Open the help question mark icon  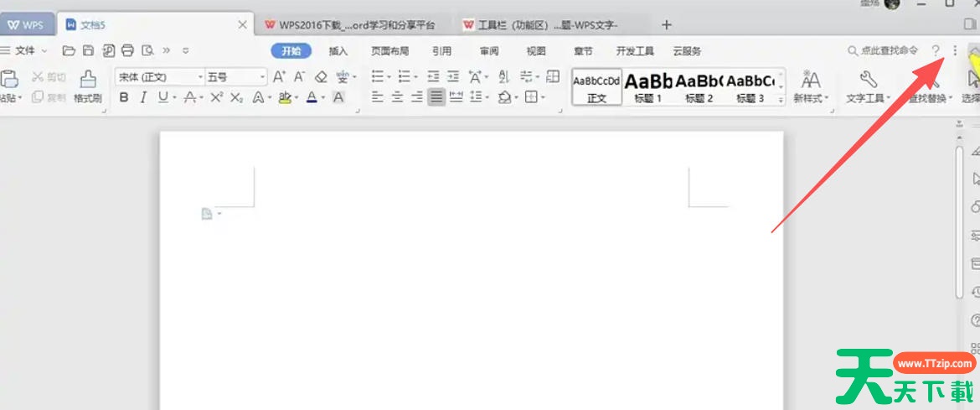(936, 51)
